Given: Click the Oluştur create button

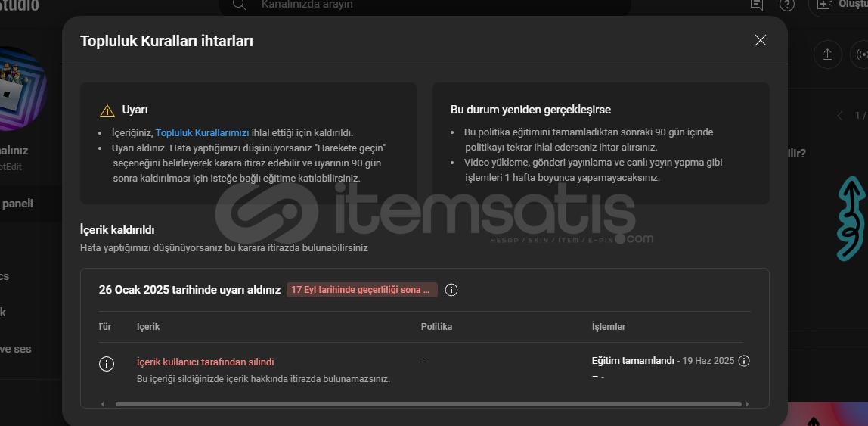Looking at the screenshot, I should pos(839,5).
